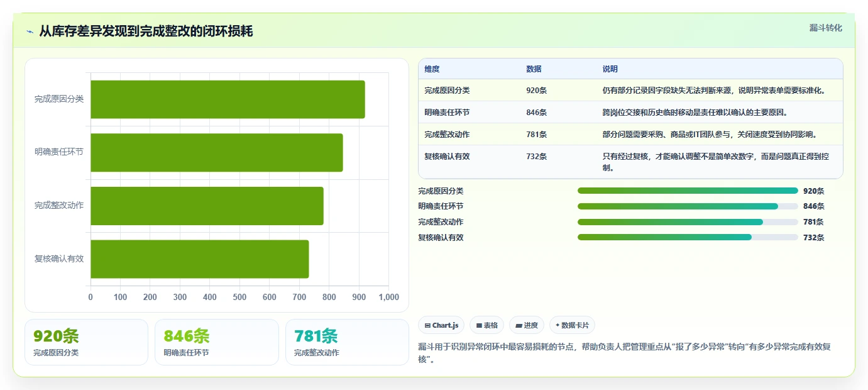Open the 920条 stat card

coord(86,342)
